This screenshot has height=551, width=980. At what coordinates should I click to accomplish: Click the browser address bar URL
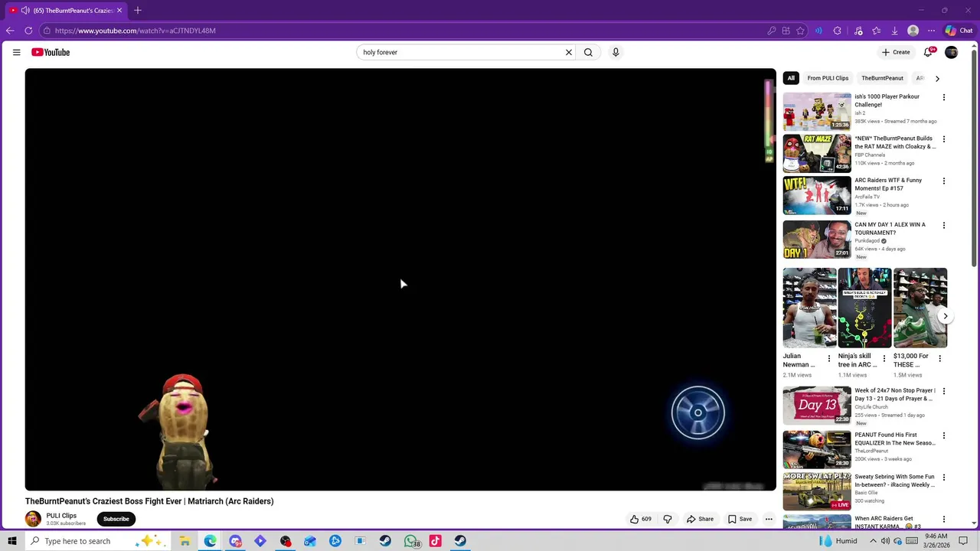click(135, 31)
